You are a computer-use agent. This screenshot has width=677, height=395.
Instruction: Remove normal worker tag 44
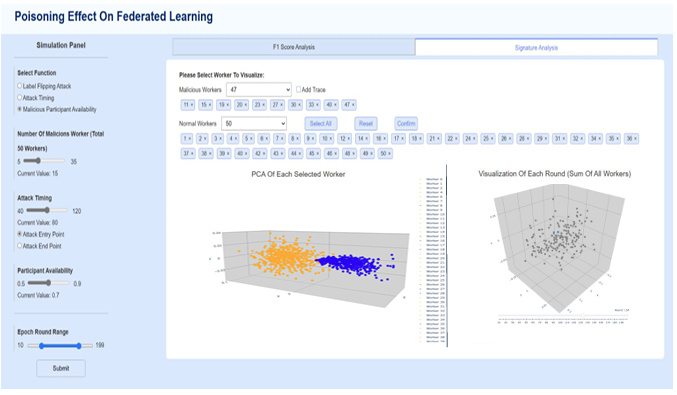click(x=300, y=154)
